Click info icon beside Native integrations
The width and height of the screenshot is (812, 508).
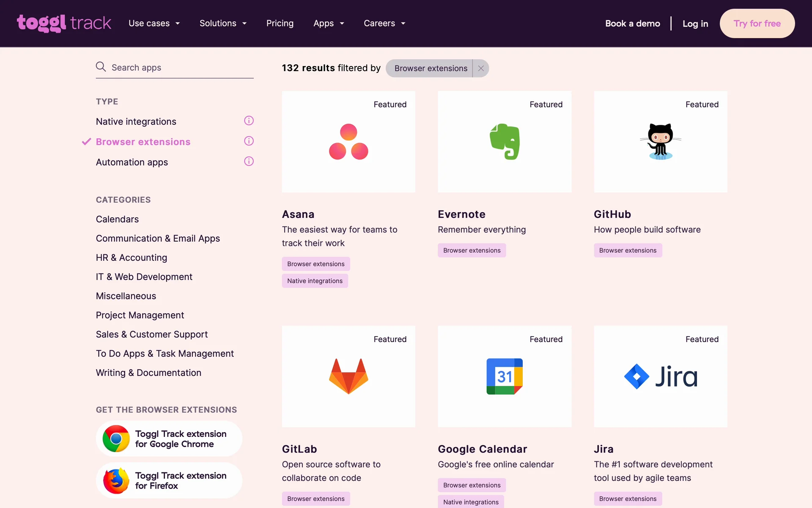click(x=249, y=121)
